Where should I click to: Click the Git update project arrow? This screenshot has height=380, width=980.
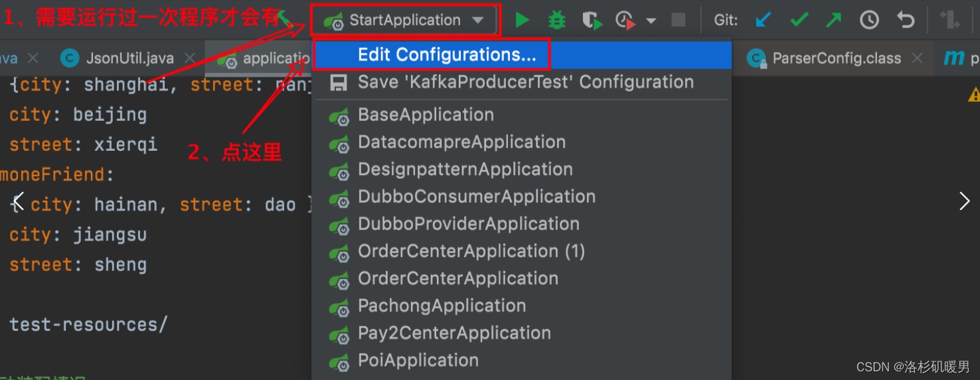(764, 21)
